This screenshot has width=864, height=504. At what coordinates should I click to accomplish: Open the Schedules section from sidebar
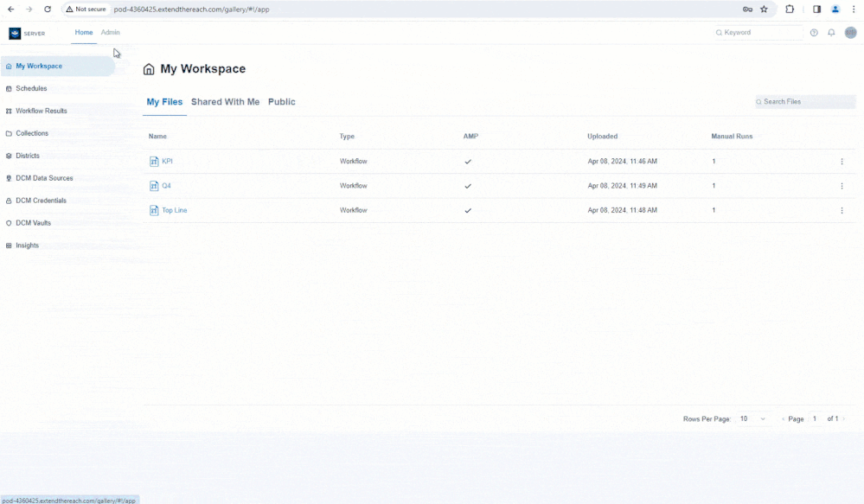click(x=30, y=88)
